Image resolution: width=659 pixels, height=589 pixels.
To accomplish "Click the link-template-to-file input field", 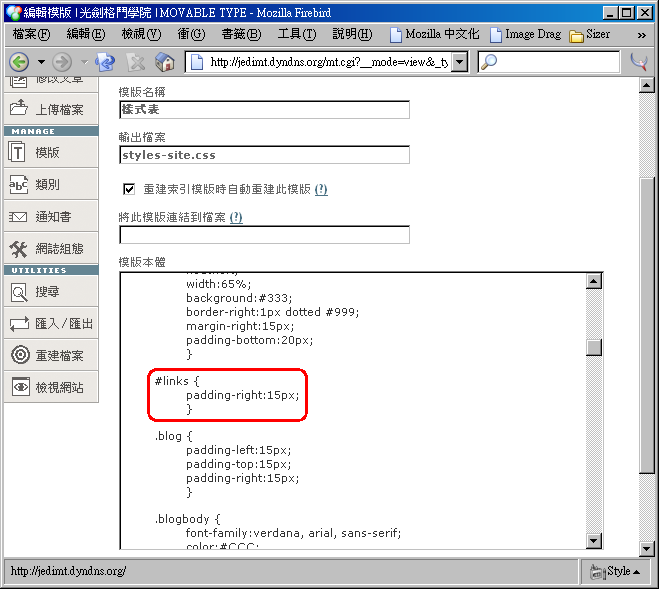I will 264,235.
